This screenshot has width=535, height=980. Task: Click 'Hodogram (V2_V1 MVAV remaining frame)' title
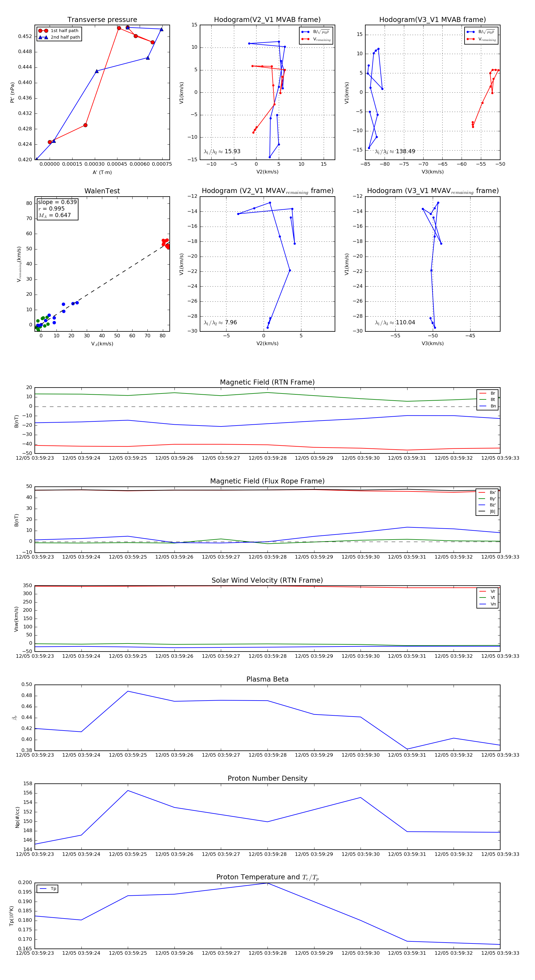point(267,191)
